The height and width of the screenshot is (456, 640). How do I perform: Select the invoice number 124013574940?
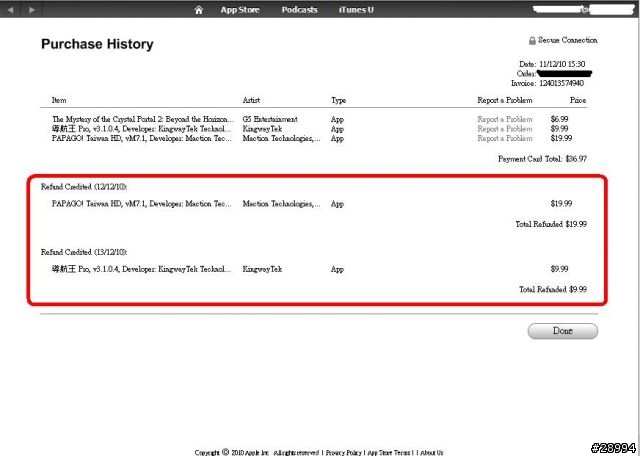pos(561,83)
